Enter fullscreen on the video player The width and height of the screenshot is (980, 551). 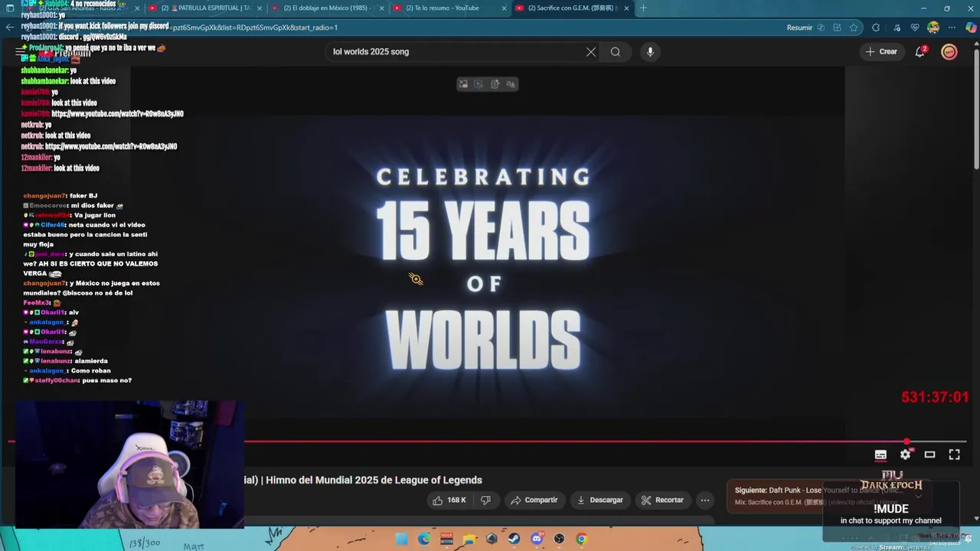[x=954, y=455]
